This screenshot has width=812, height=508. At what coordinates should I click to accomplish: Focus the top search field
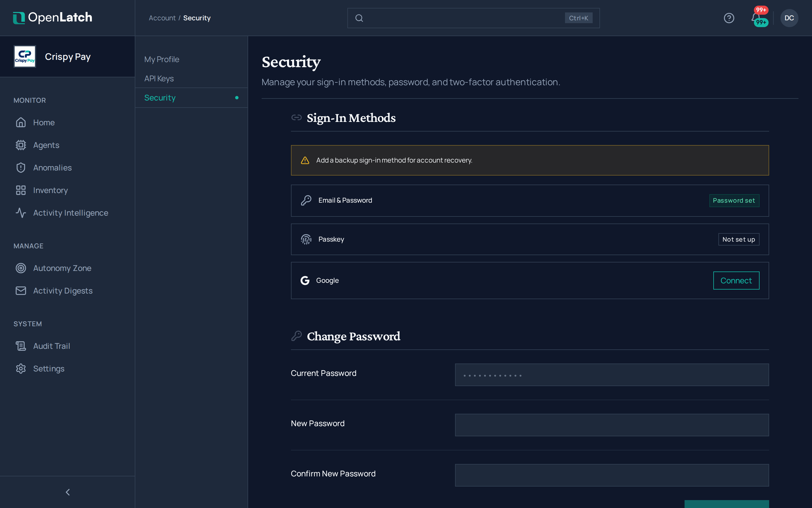tap(473, 18)
